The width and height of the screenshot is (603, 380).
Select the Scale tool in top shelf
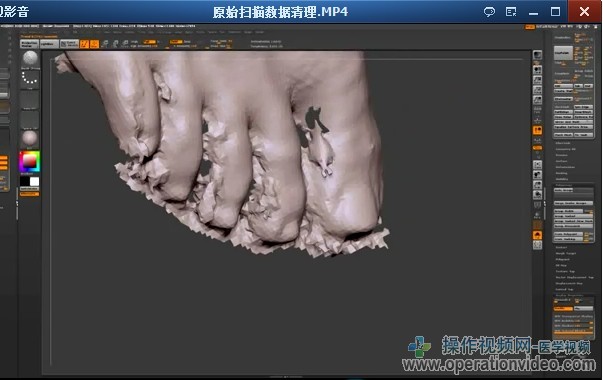click(115, 43)
